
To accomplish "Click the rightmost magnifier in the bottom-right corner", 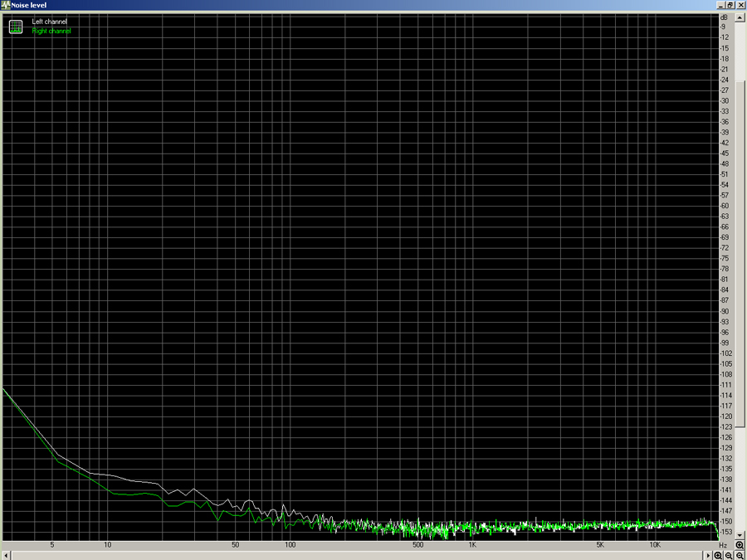I will pos(740,555).
